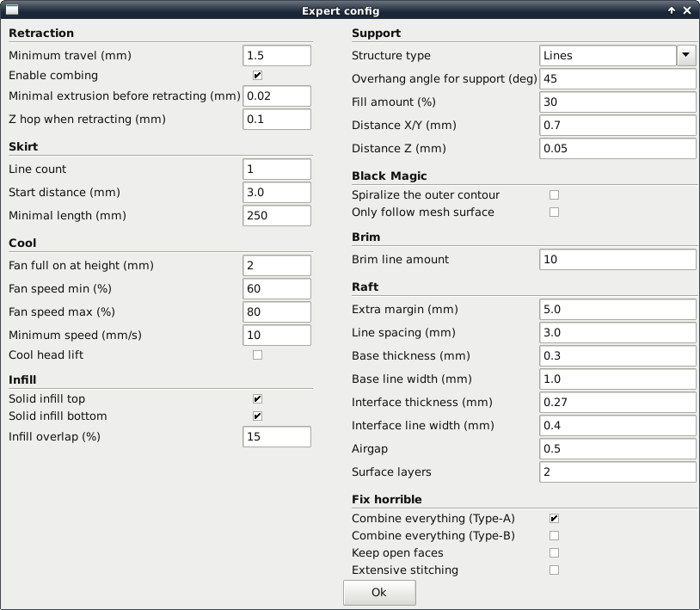
Task: Click the Overhang angle for support field
Action: click(x=617, y=78)
